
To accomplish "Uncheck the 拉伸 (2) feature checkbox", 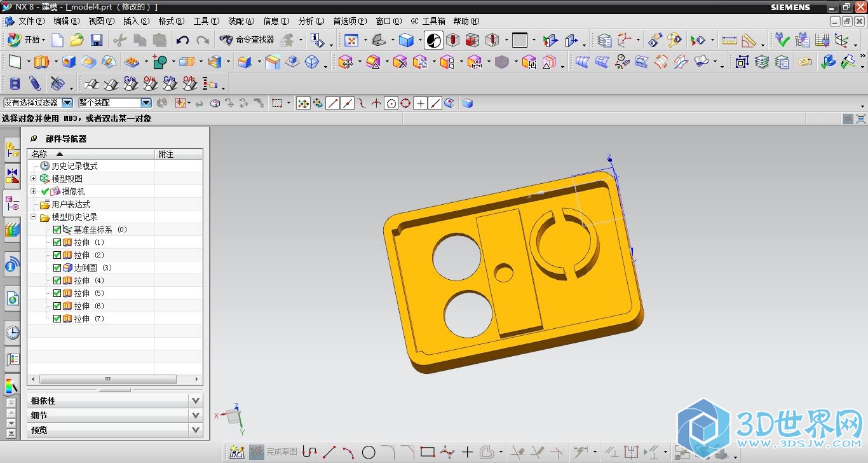I will 57,255.
